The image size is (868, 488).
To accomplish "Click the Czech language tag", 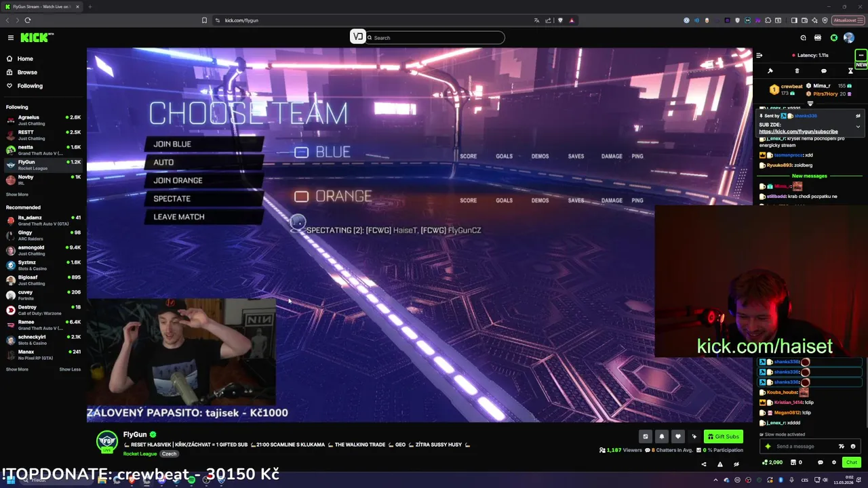I will click(x=169, y=454).
